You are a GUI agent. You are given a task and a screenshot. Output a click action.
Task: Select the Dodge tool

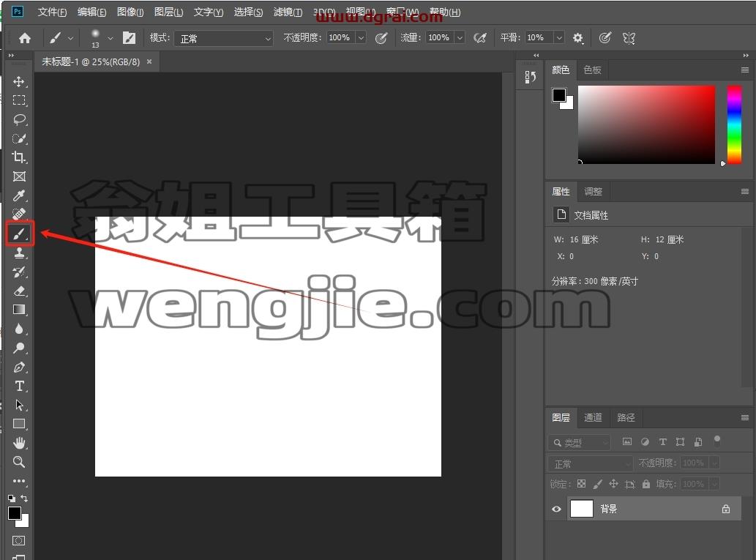(x=19, y=348)
